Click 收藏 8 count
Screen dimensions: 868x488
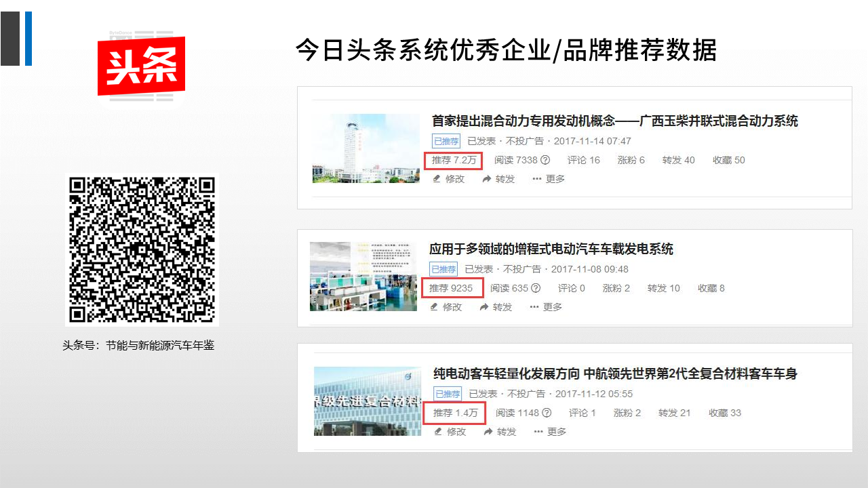711,288
